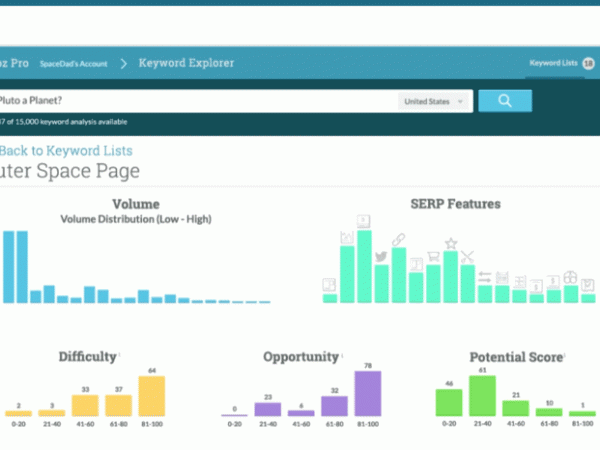Image resolution: width=600 pixels, height=450 pixels.
Task: Click the Twitter bird icon in SERP Features
Action: 381,257
